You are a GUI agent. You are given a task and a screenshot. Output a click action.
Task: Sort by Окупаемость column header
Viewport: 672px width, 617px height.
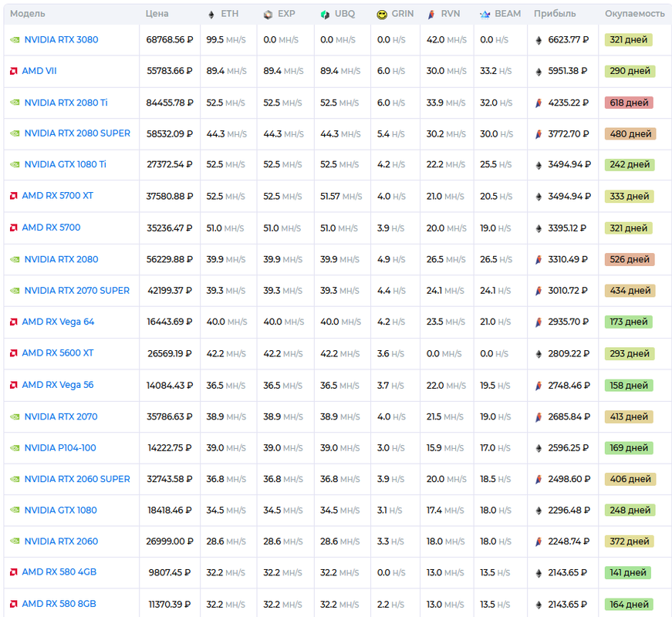pyautogui.click(x=635, y=14)
